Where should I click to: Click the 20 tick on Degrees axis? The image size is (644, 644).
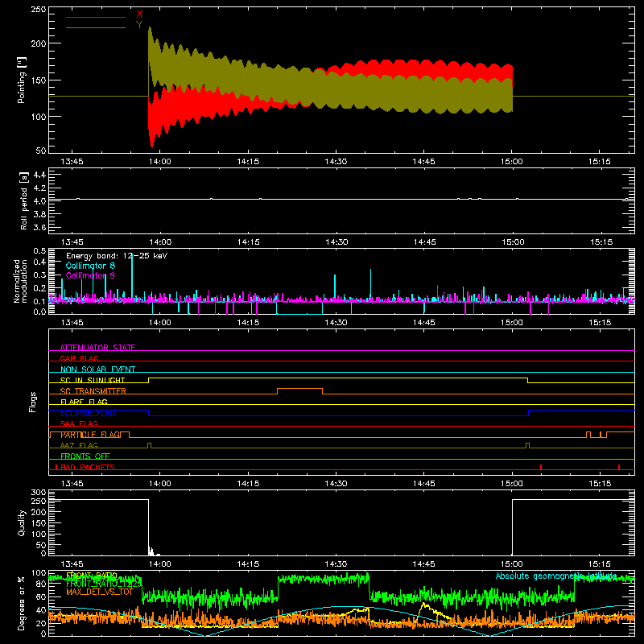coord(41,623)
